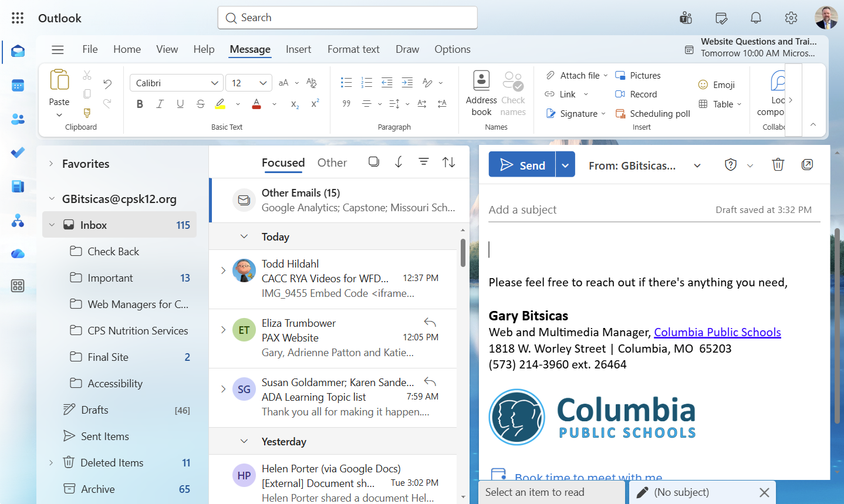
Task: Discard draft with trash icon
Action: tap(778, 165)
